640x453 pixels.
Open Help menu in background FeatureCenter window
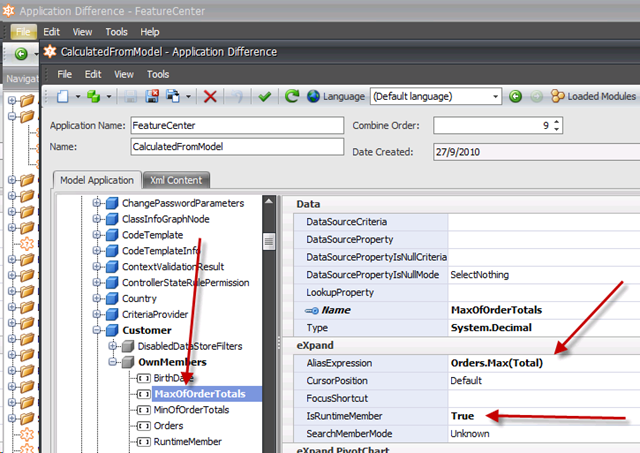pos(150,32)
